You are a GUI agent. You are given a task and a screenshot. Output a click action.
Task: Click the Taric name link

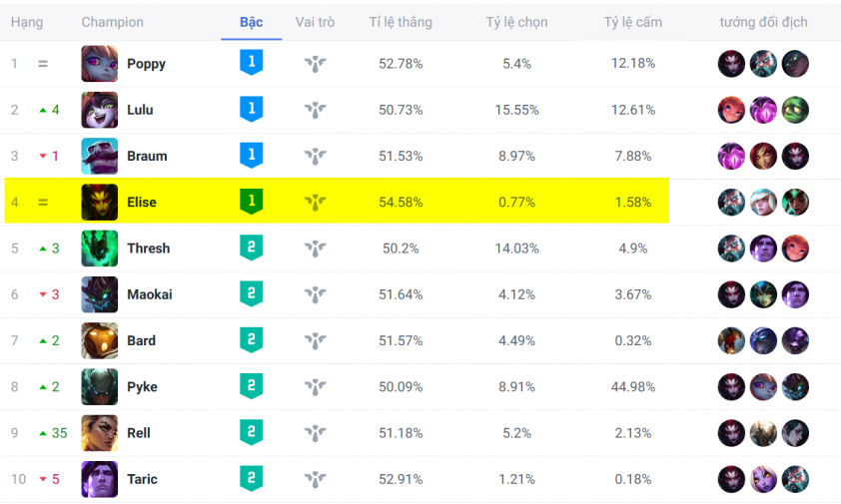(x=142, y=479)
